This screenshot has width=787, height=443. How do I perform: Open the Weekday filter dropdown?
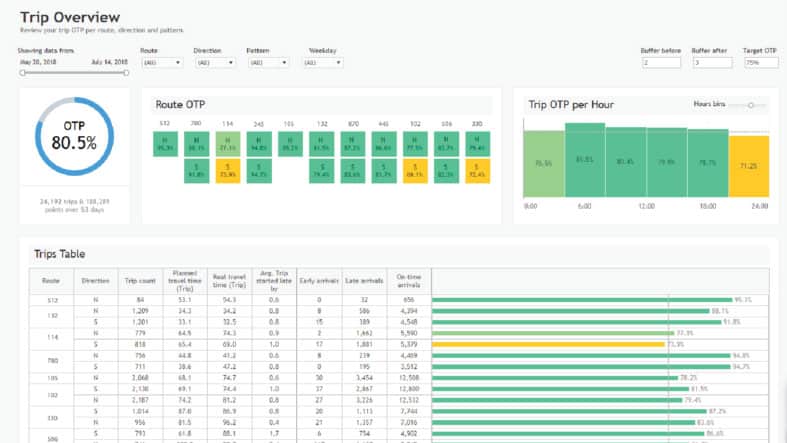(x=323, y=63)
